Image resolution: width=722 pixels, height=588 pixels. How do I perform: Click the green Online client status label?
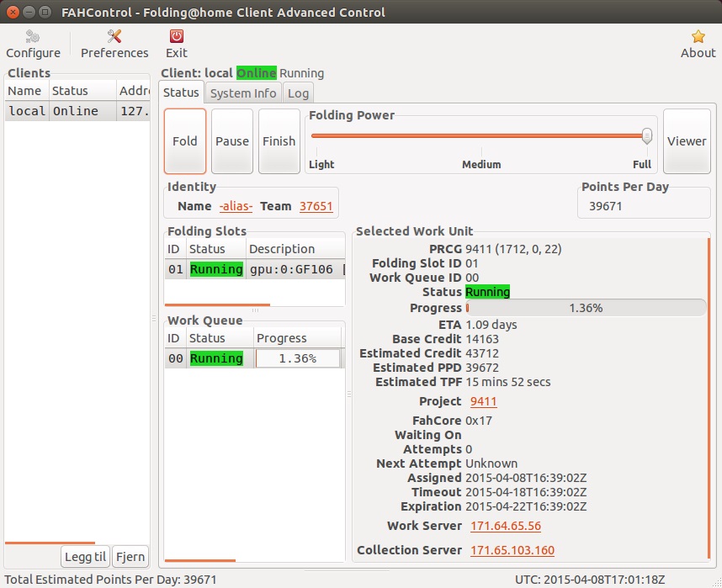[257, 72]
